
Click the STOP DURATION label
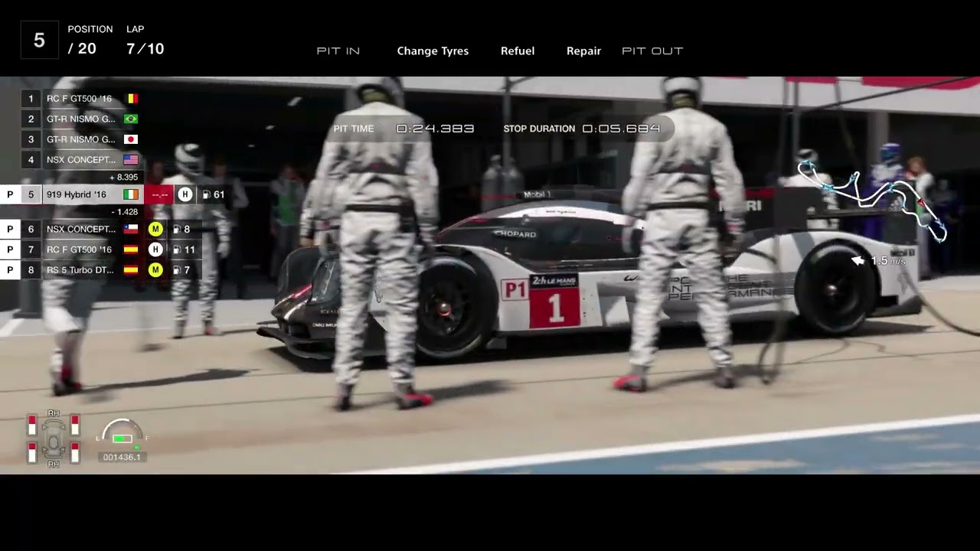tap(539, 129)
